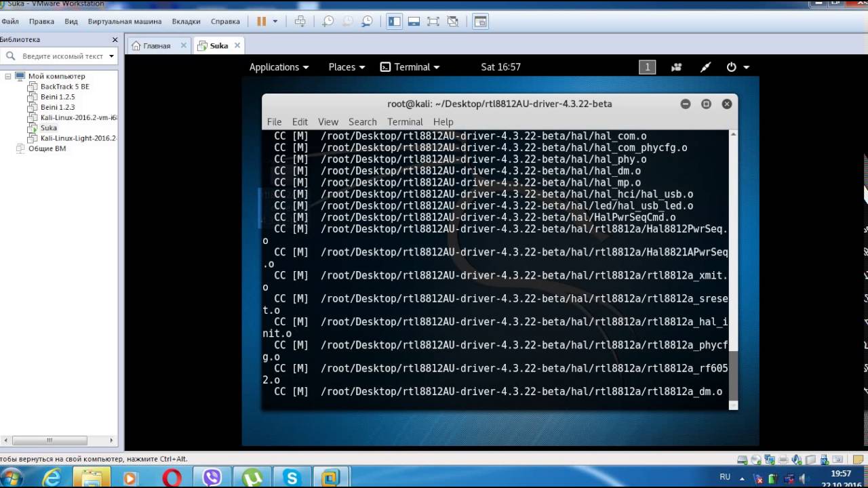Select Kali-Linux-Light-2016.2 in the library
Viewport: 868px width, 488px height.
click(x=79, y=138)
